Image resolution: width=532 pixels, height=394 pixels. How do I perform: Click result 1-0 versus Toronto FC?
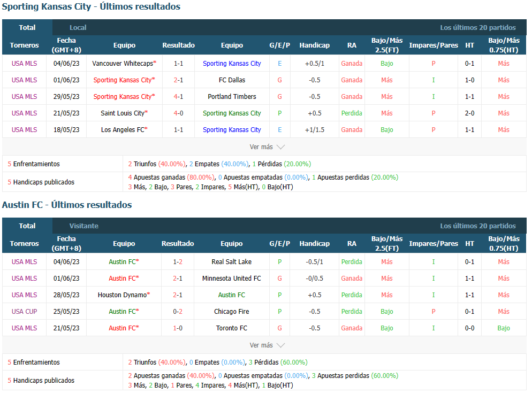[178, 328]
